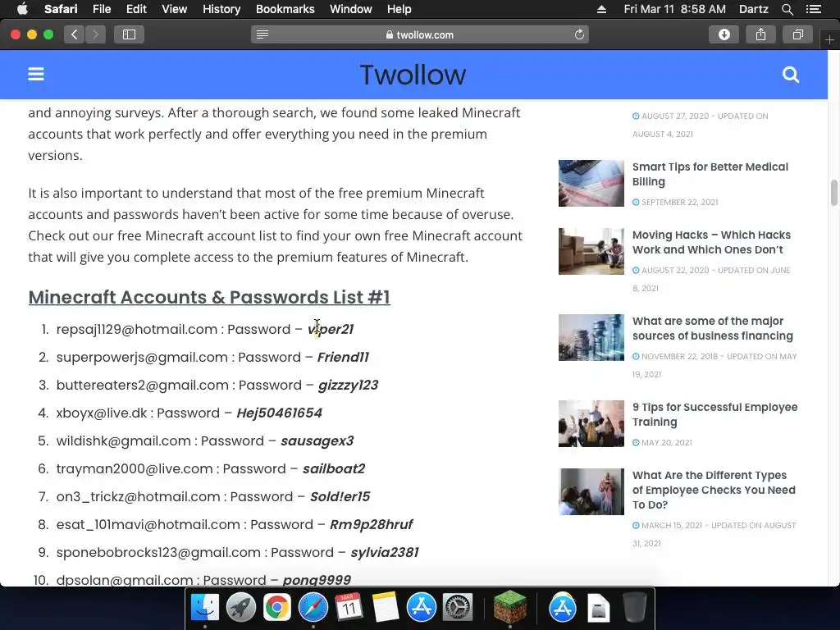Open Notification Center list icon
The image size is (840, 630).
point(813,9)
